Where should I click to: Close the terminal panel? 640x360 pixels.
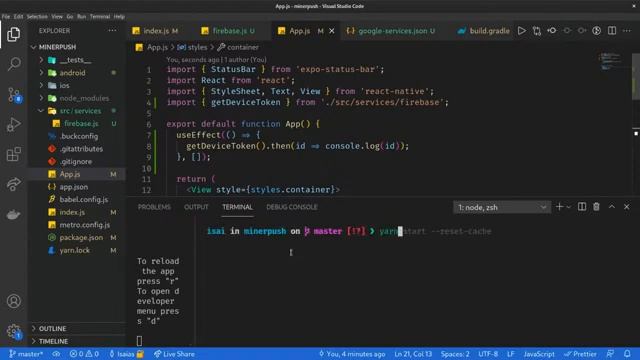tap(627, 207)
